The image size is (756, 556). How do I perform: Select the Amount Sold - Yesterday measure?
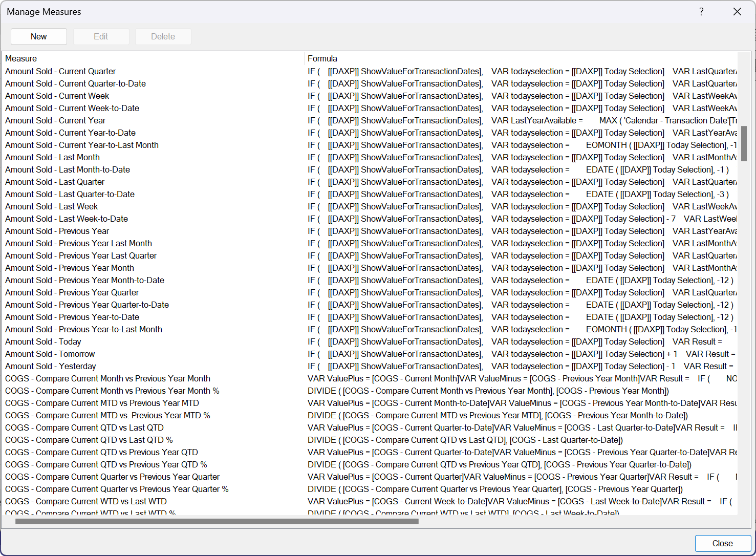[x=50, y=366]
